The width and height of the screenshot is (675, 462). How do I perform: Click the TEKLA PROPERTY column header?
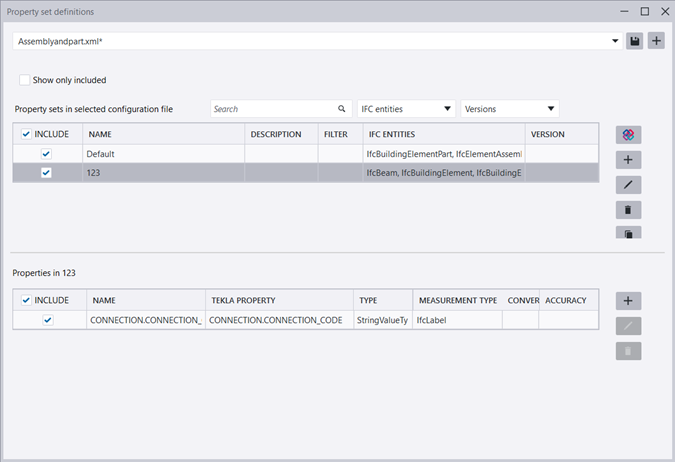278,300
